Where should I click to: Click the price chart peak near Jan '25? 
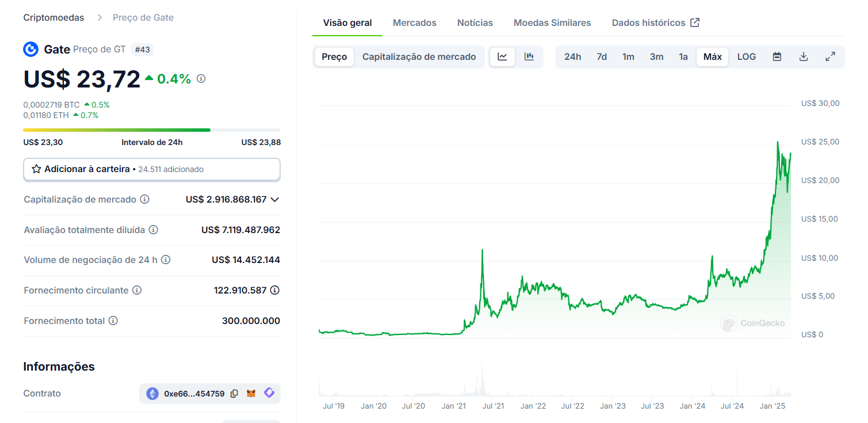pyautogui.click(x=778, y=142)
